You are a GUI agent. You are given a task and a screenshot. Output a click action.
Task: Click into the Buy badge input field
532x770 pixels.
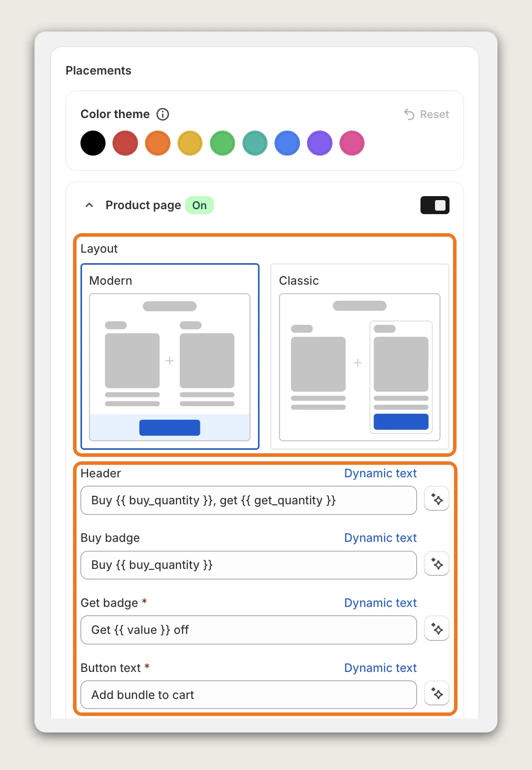248,565
